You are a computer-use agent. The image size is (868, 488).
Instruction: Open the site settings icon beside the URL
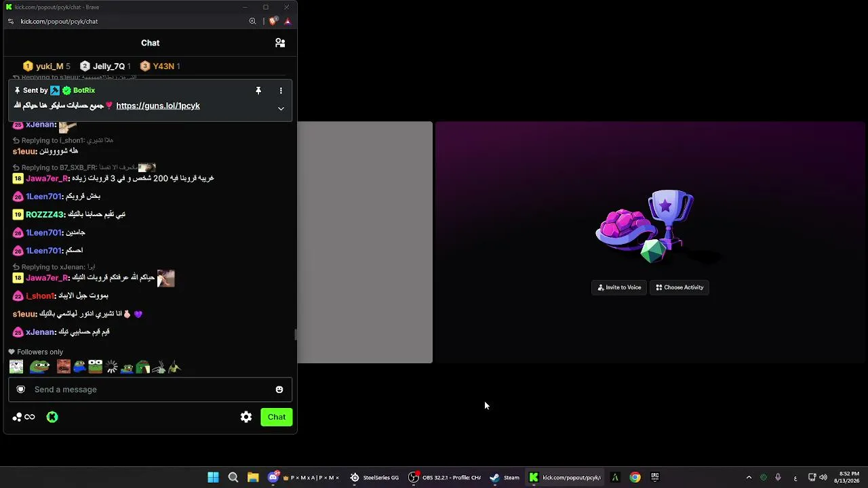(x=10, y=21)
